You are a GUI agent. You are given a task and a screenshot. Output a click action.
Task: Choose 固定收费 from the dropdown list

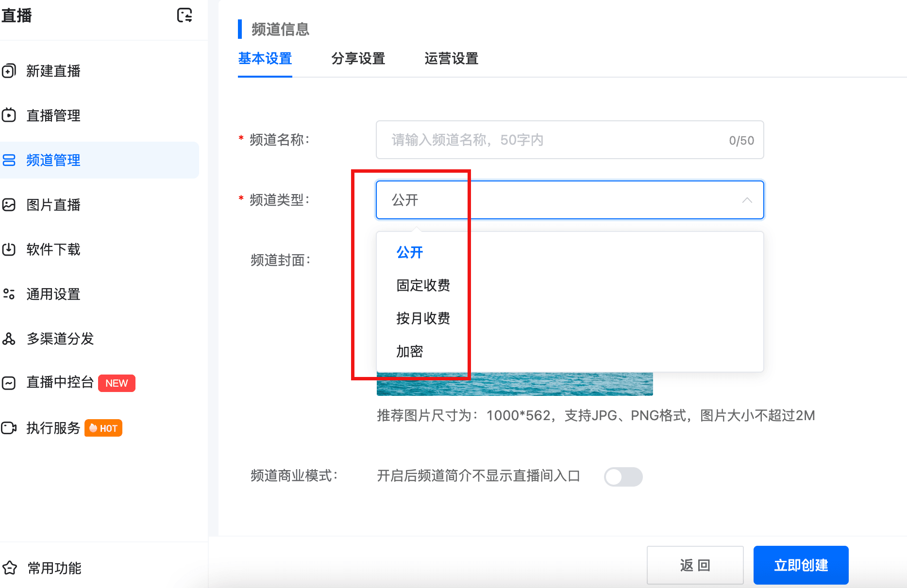(570, 285)
